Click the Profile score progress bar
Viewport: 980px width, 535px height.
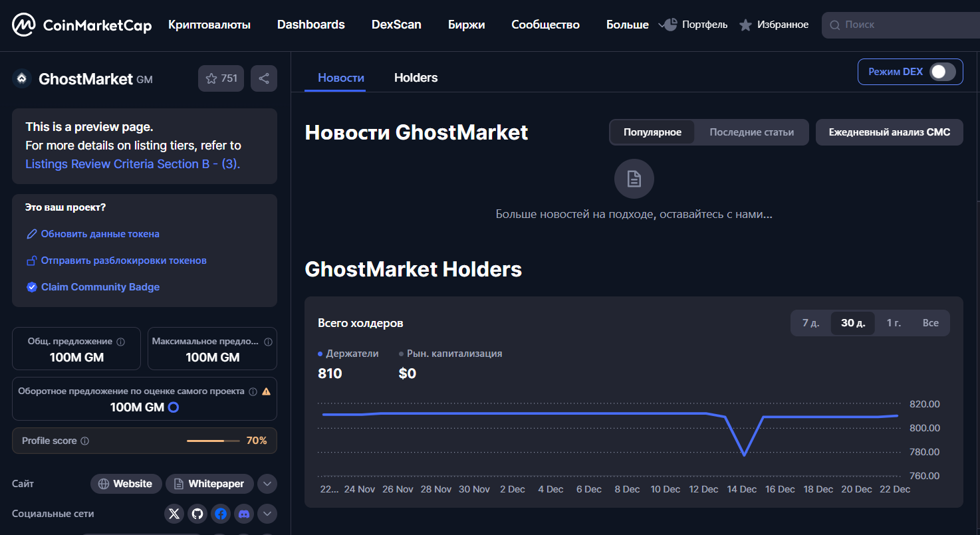point(214,441)
